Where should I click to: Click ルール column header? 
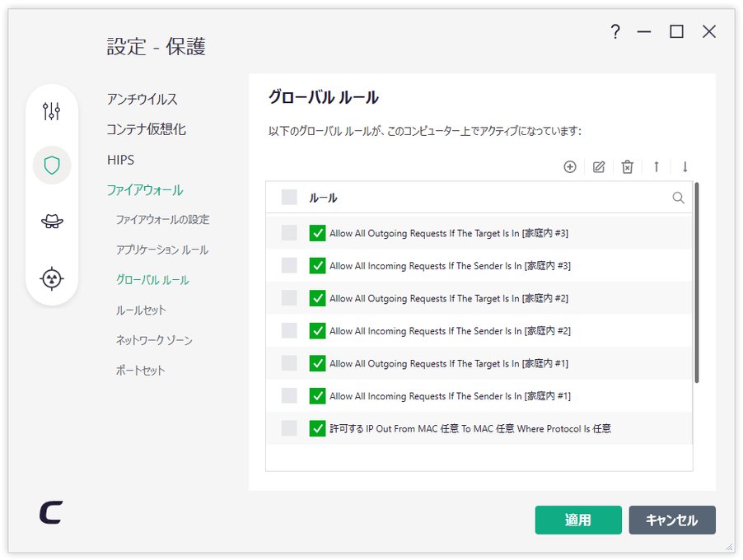tap(323, 198)
